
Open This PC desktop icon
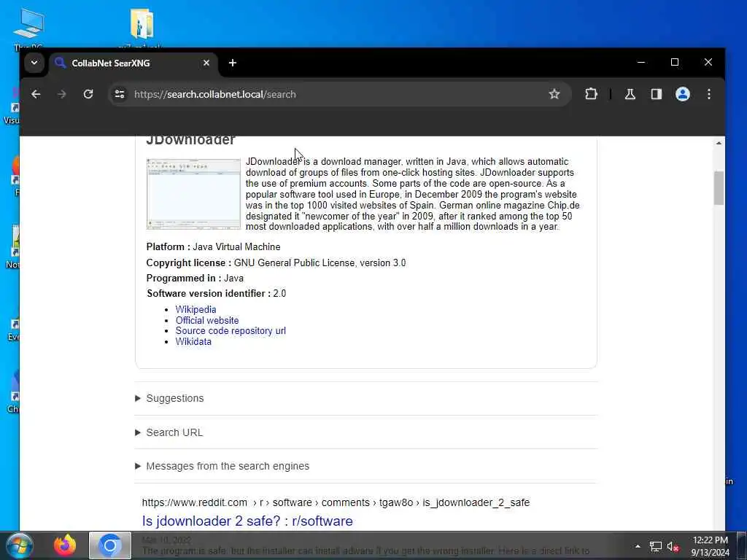(x=28, y=28)
